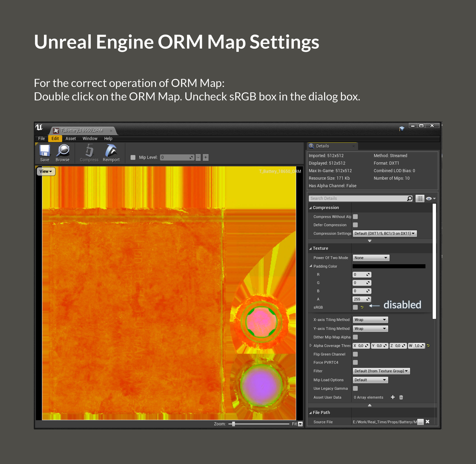Click the Search Details input field

[357, 198]
